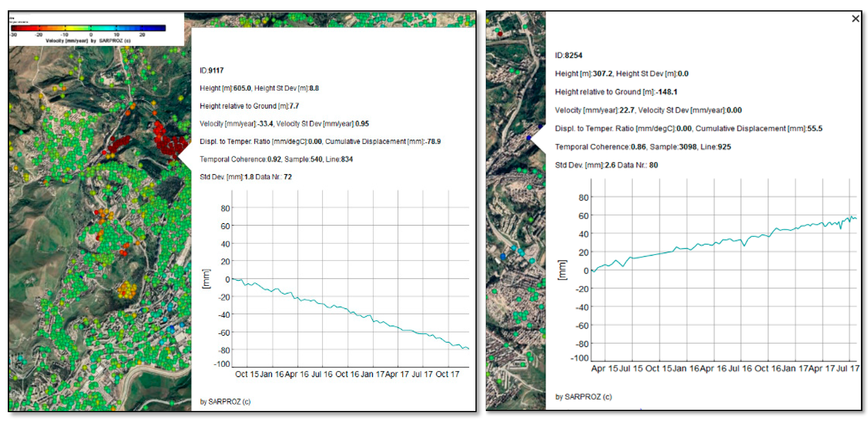Click the yellow-orange point cluster on left map
The image size is (868, 422).
pyautogui.click(x=127, y=290)
